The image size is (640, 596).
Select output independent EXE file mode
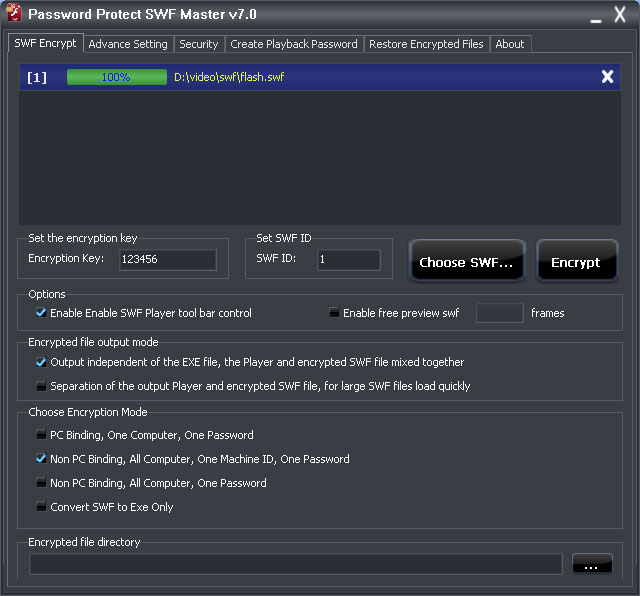point(41,362)
